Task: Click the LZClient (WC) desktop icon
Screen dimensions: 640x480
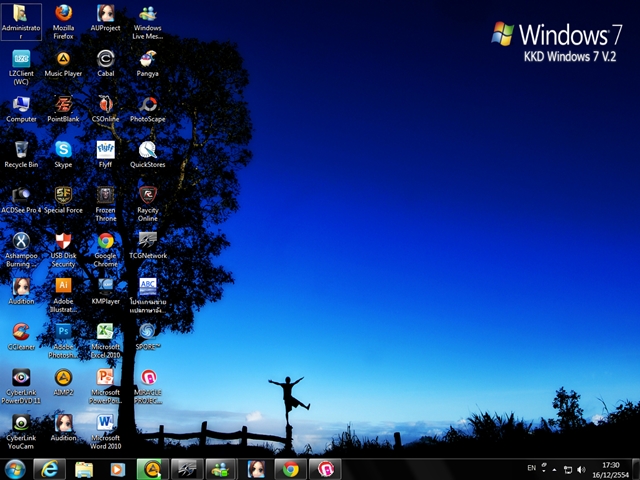Action: (21, 67)
